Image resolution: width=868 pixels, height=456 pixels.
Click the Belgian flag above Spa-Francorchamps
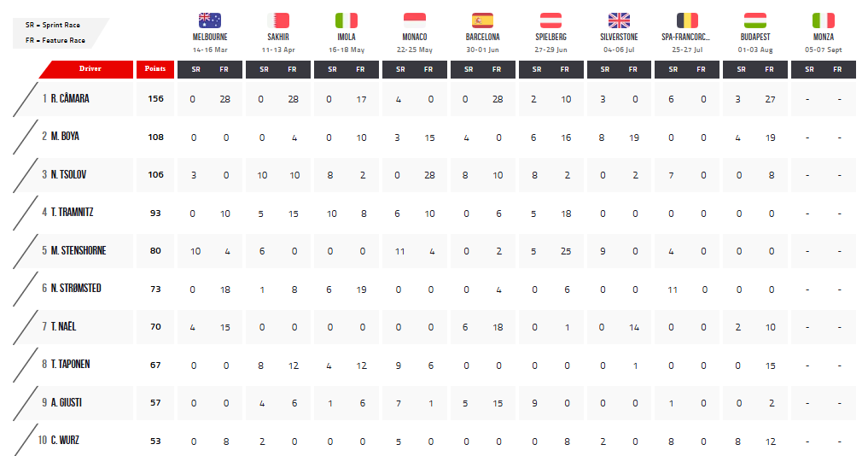[687, 20]
